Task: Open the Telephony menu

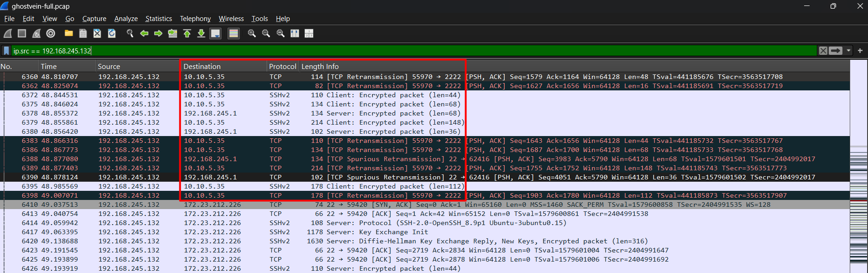Action: [195, 19]
